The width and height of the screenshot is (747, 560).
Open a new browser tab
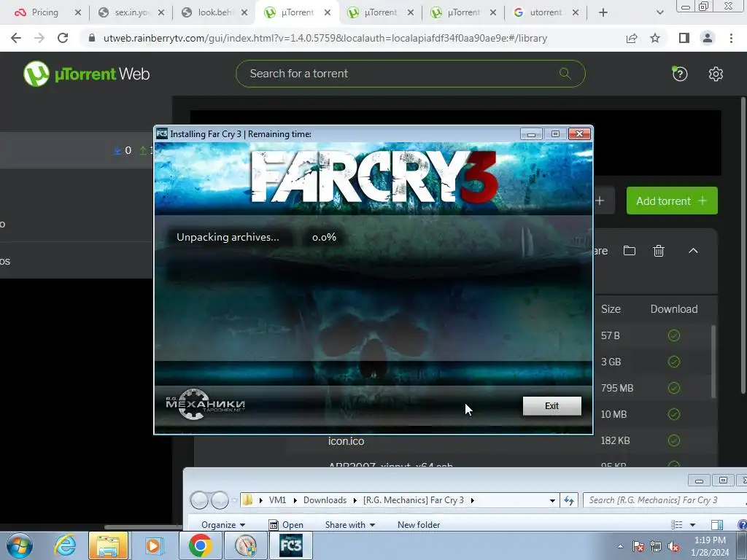click(603, 12)
